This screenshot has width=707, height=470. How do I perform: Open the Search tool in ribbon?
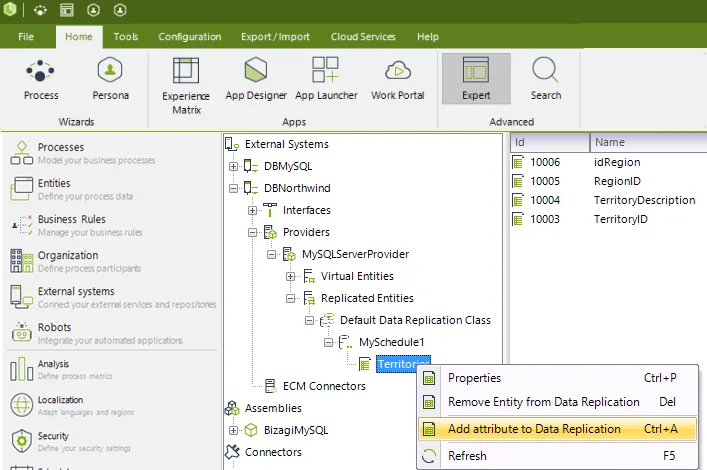pyautogui.click(x=546, y=79)
